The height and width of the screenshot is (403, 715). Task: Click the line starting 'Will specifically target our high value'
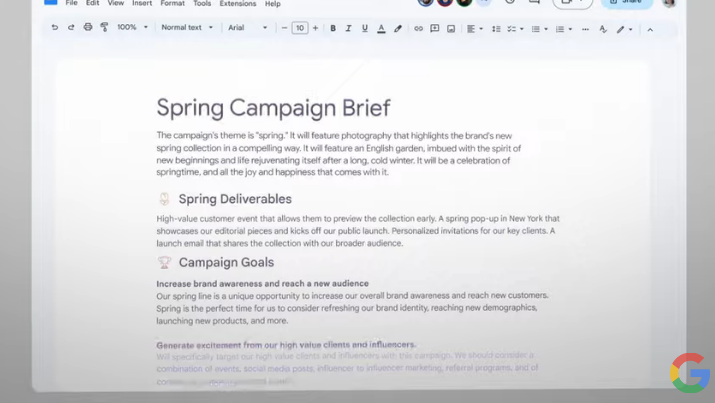point(345,355)
